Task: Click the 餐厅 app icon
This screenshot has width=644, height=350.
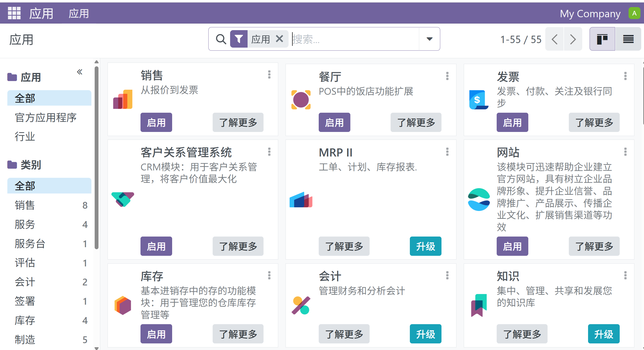Action: tap(301, 99)
